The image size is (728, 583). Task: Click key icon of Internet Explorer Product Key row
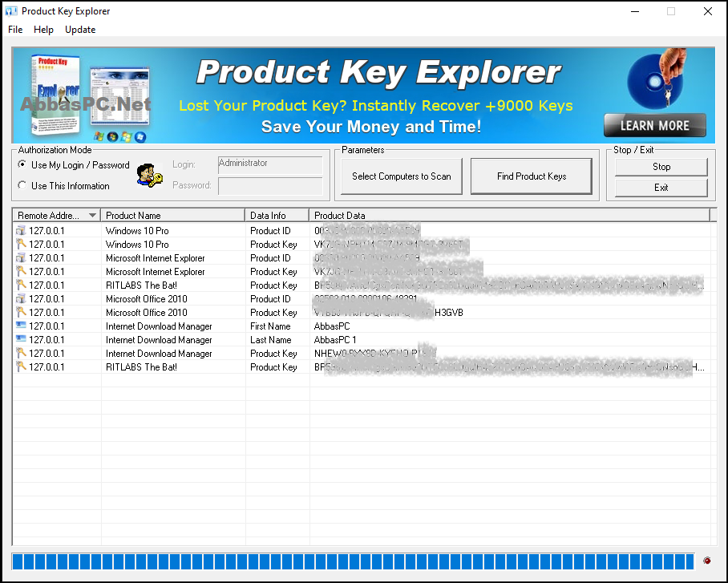point(21,272)
